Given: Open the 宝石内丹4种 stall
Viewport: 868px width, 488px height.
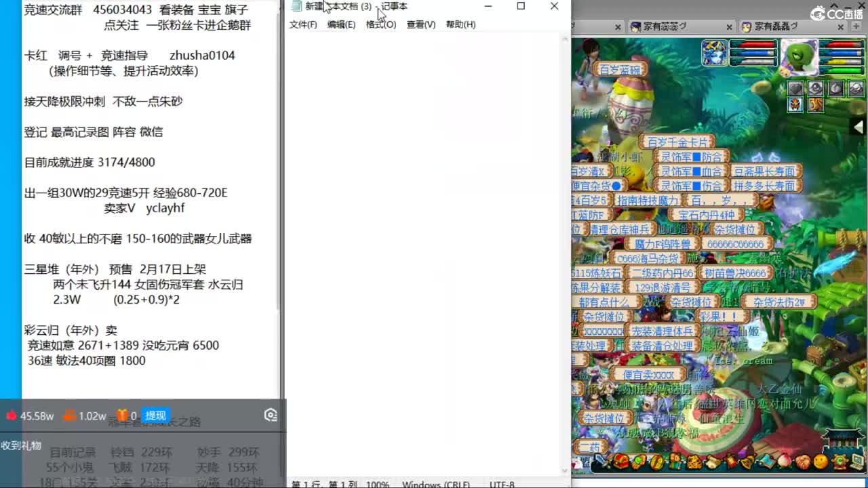Looking at the screenshot, I should (x=706, y=216).
